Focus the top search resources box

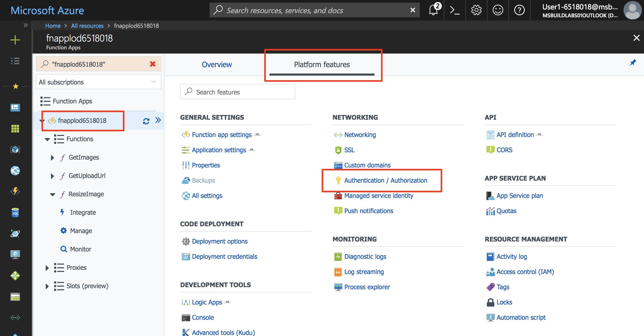click(314, 10)
